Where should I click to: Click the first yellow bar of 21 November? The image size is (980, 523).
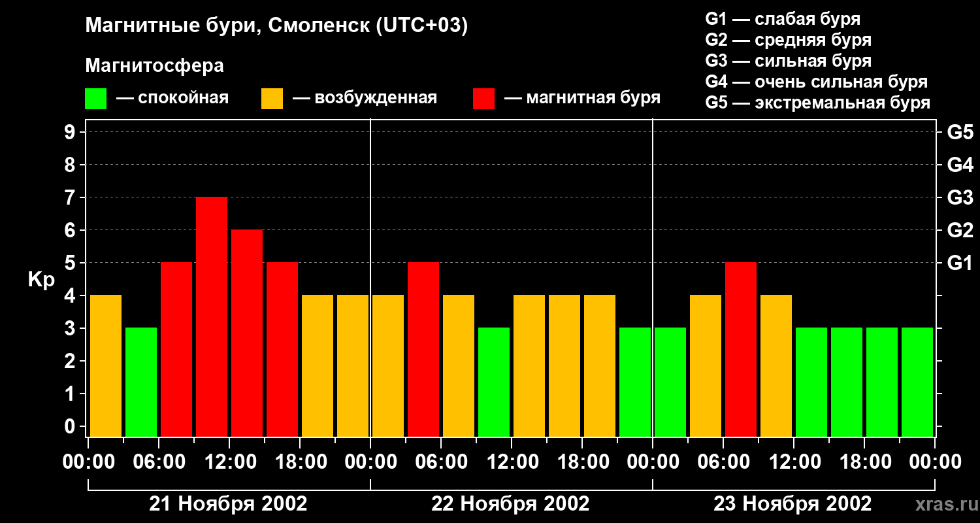[106, 366]
